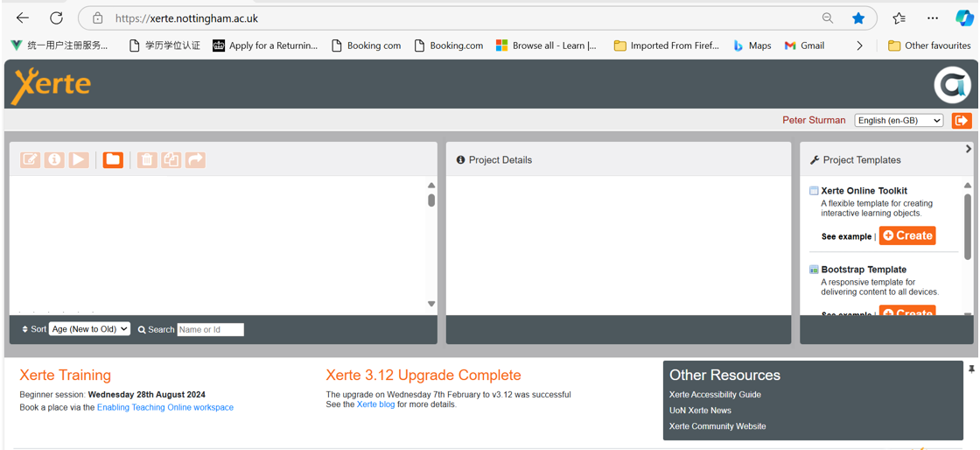This screenshot has height=450, width=980.
Task: Pin the news panel with the pushpin icon
Action: click(971, 370)
